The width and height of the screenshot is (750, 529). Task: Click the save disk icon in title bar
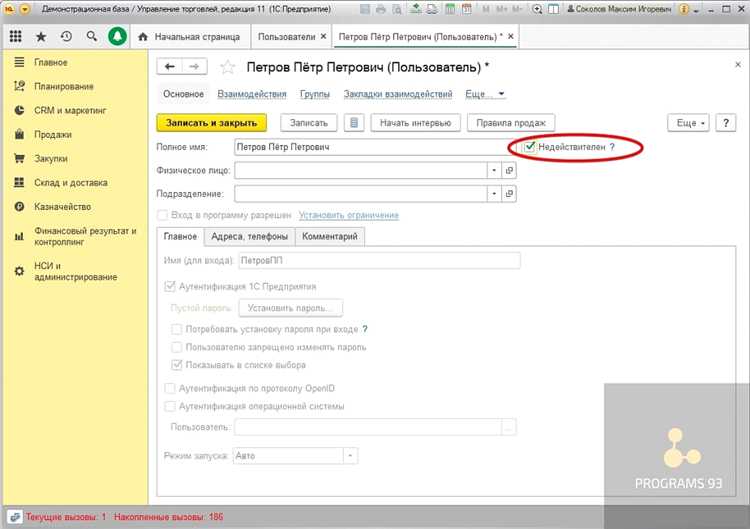click(365, 9)
